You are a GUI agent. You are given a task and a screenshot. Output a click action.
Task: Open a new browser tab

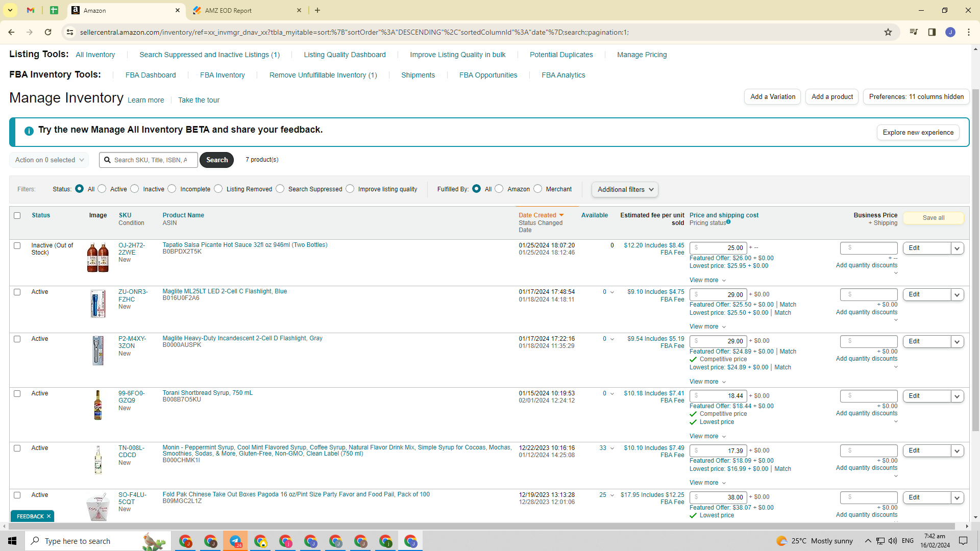pyautogui.click(x=317, y=10)
